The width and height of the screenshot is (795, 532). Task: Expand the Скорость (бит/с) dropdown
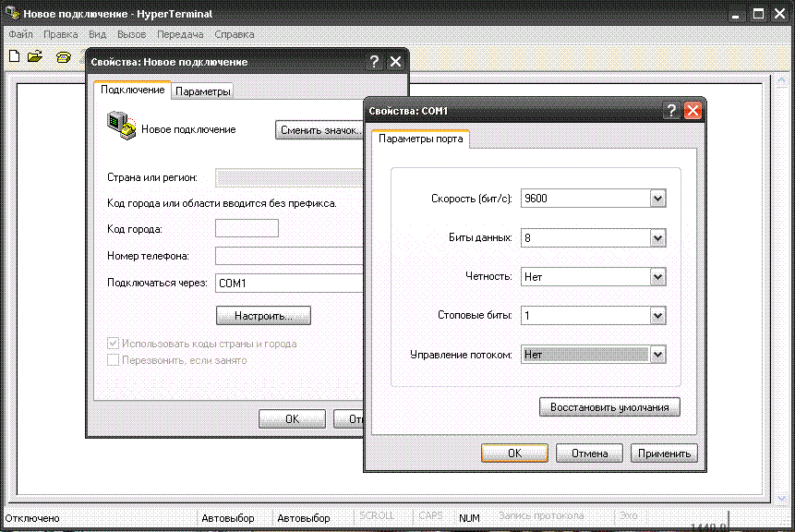click(x=657, y=199)
